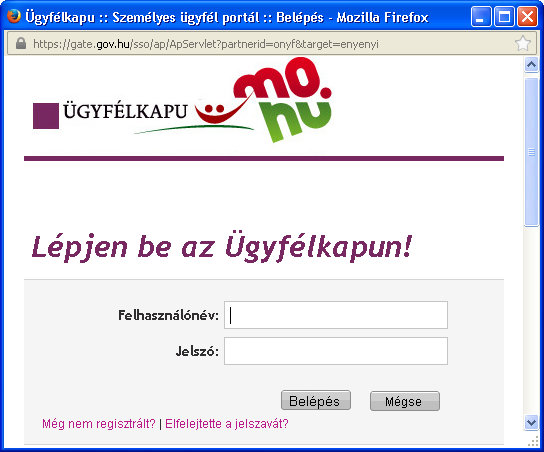Click the Belépés login button
The image size is (544, 452).
pos(316,401)
